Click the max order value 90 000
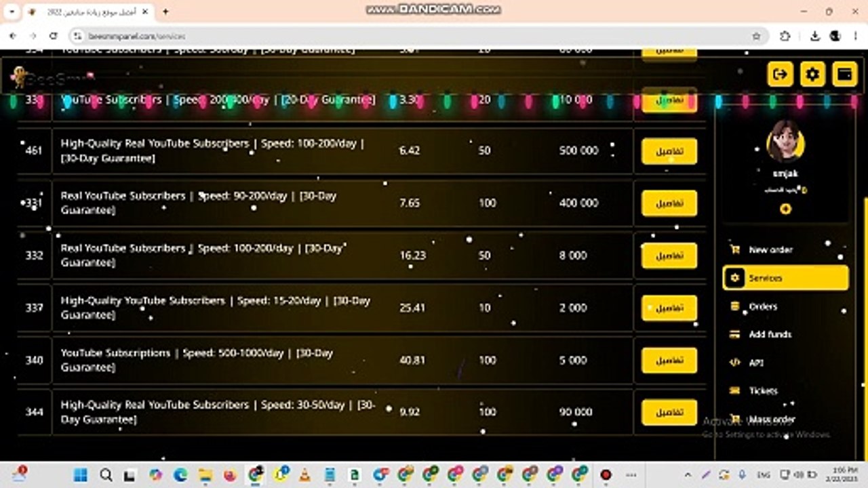 click(x=575, y=411)
